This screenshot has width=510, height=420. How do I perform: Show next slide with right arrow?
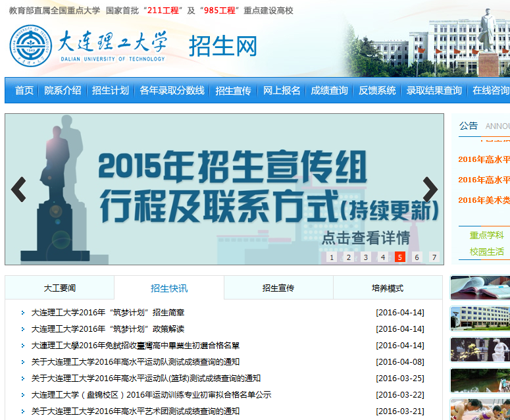(430, 190)
